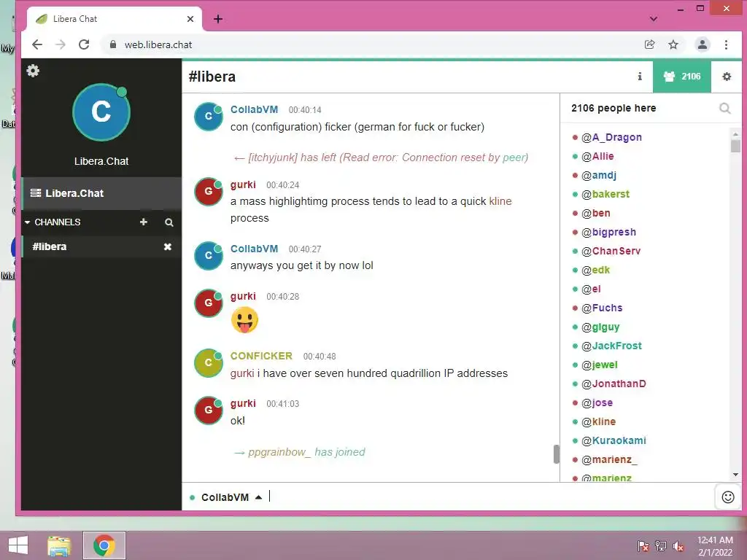Click gurki mention in CONFICKER's message
Viewport: 747px width, 560px height.
click(x=242, y=373)
